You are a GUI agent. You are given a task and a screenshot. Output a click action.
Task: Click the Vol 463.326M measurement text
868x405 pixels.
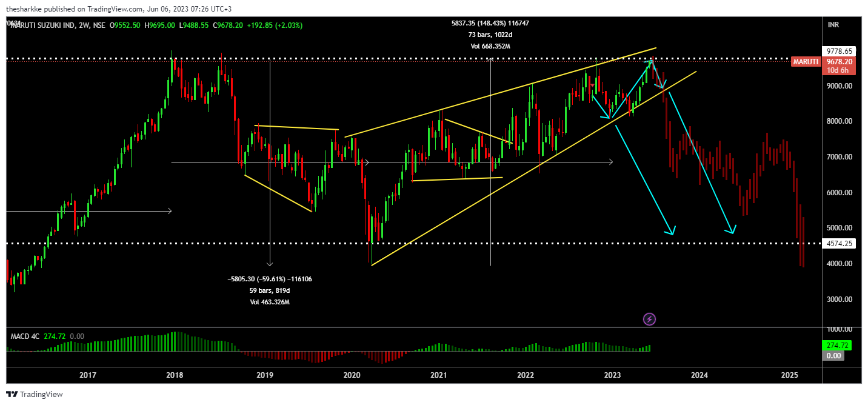click(x=270, y=302)
